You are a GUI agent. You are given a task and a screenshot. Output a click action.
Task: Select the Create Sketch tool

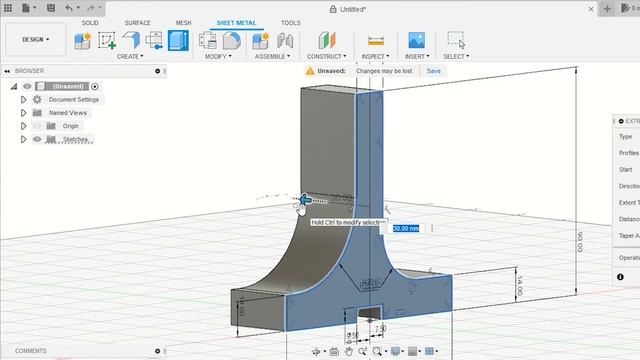(107, 41)
